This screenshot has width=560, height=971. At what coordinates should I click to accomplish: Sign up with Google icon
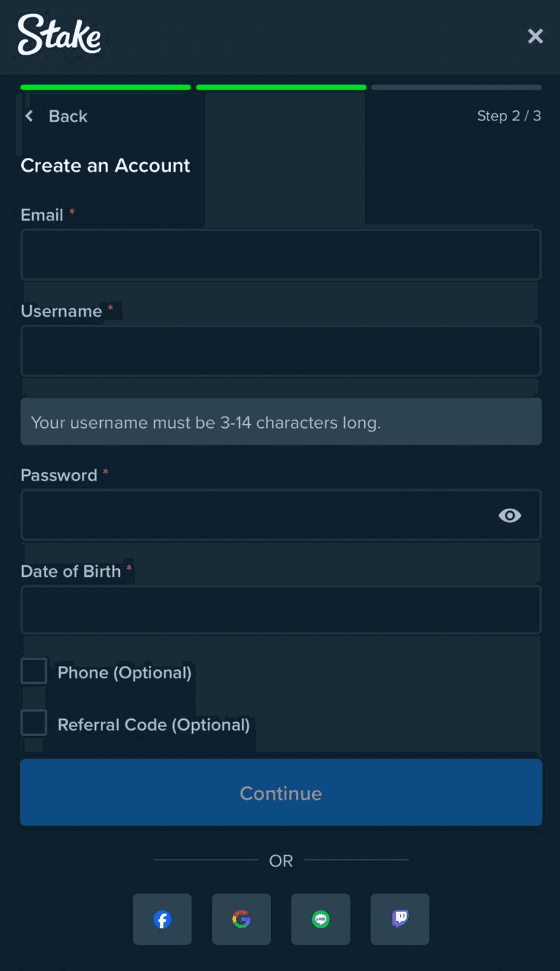point(241,919)
